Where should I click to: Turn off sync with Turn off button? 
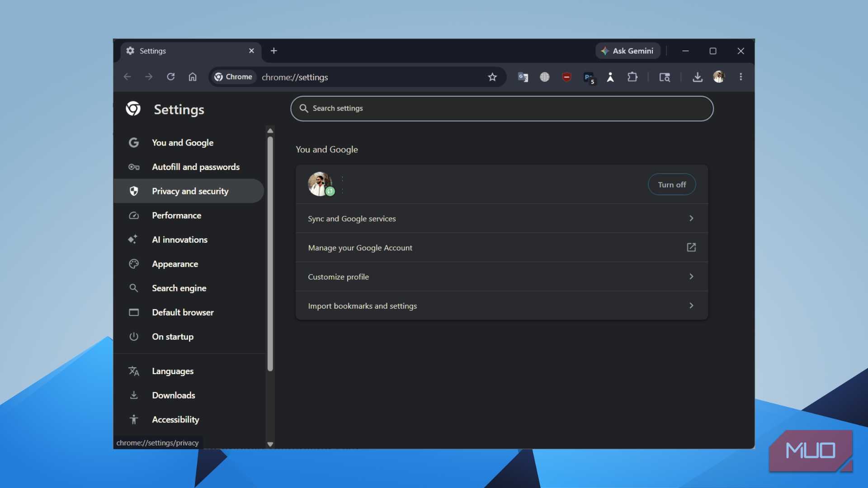point(672,184)
